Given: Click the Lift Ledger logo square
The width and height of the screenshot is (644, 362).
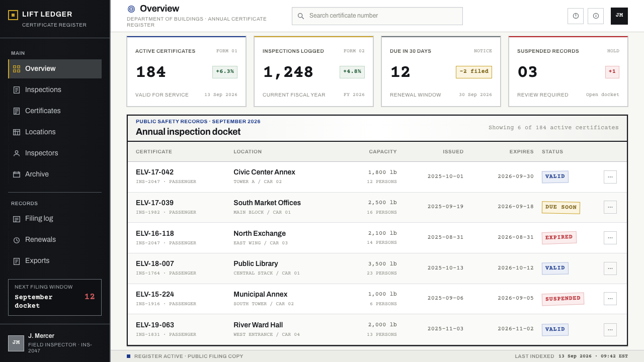Looking at the screenshot, I should pos(13,15).
